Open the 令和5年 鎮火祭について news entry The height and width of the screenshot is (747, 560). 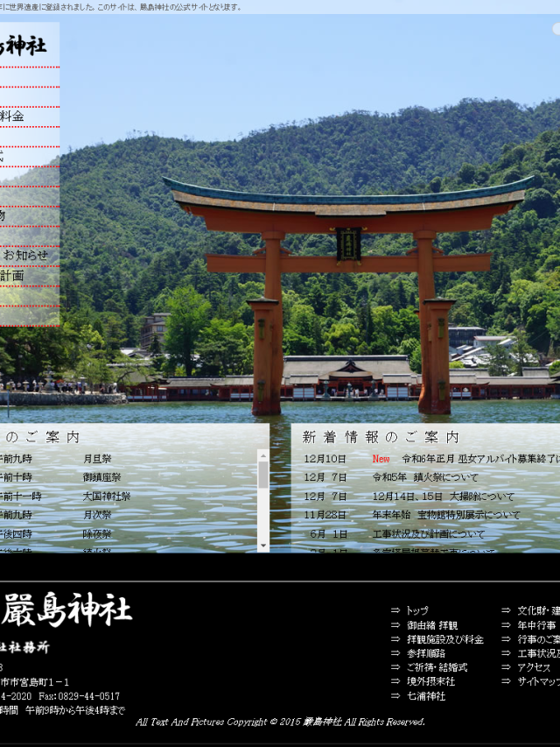coord(425,477)
